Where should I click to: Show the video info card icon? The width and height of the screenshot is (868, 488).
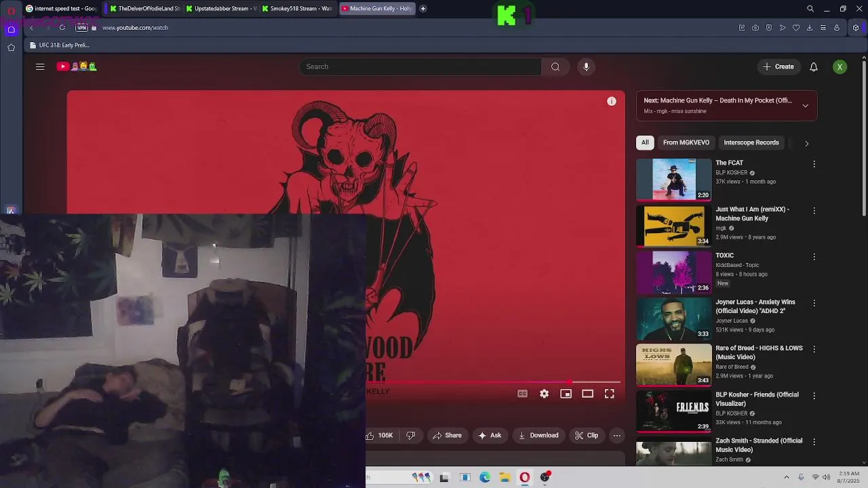tap(612, 101)
